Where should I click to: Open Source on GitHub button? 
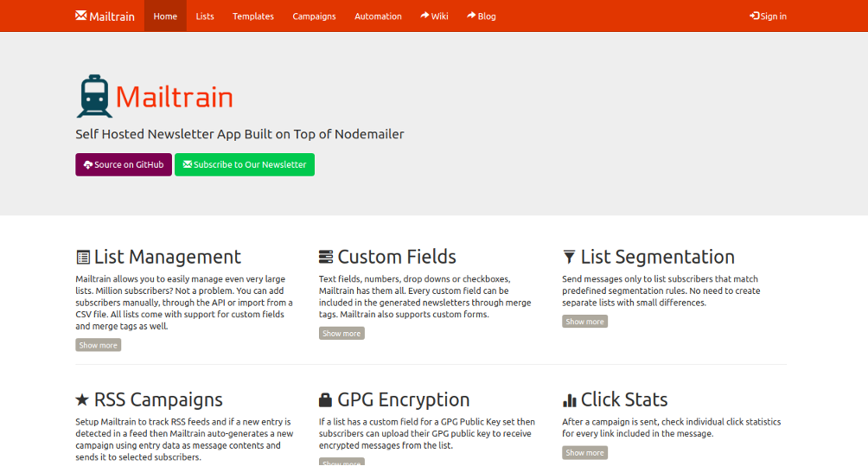click(124, 164)
